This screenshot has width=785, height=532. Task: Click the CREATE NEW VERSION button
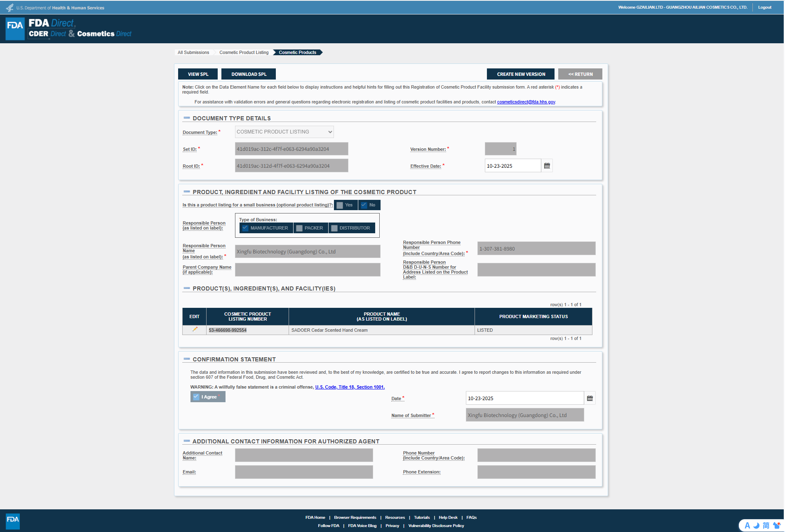pos(521,74)
